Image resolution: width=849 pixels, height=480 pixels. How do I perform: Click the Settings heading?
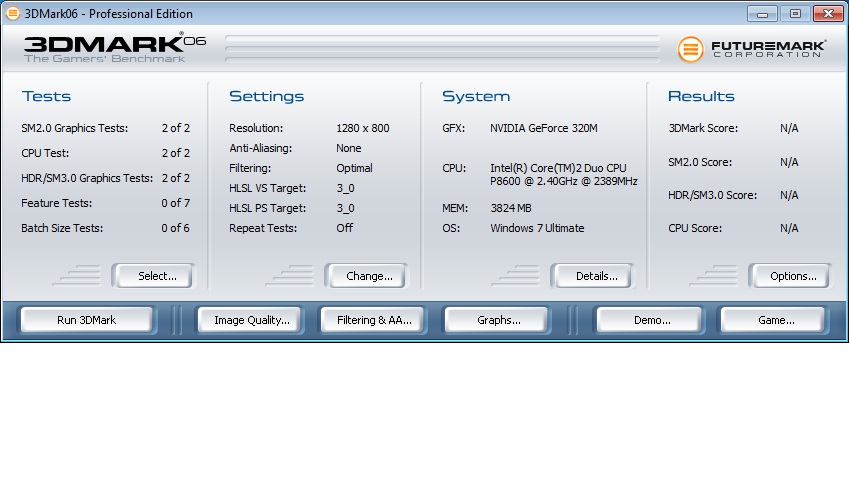click(266, 96)
